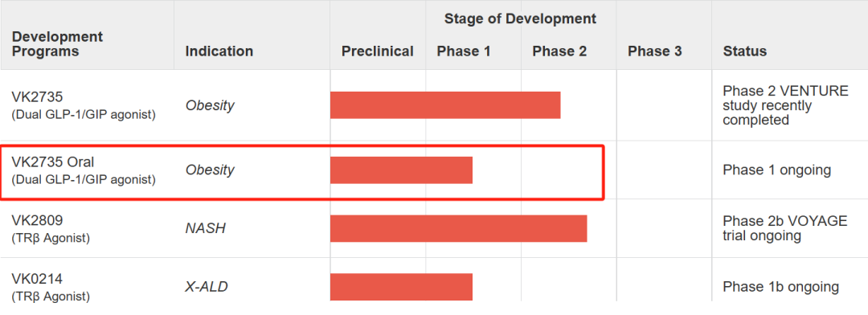Click the Preclinical column header
This screenshot has height=315, width=868.
(x=378, y=51)
